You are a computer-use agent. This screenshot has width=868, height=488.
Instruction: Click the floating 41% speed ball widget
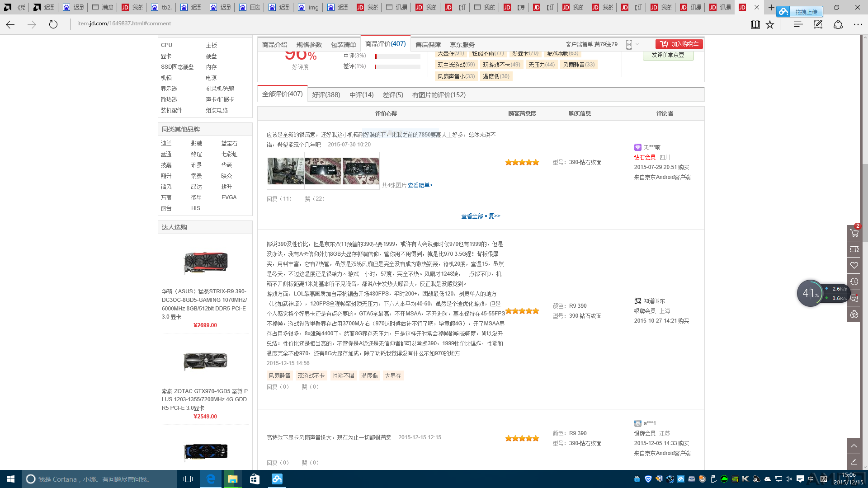point(810,293)
